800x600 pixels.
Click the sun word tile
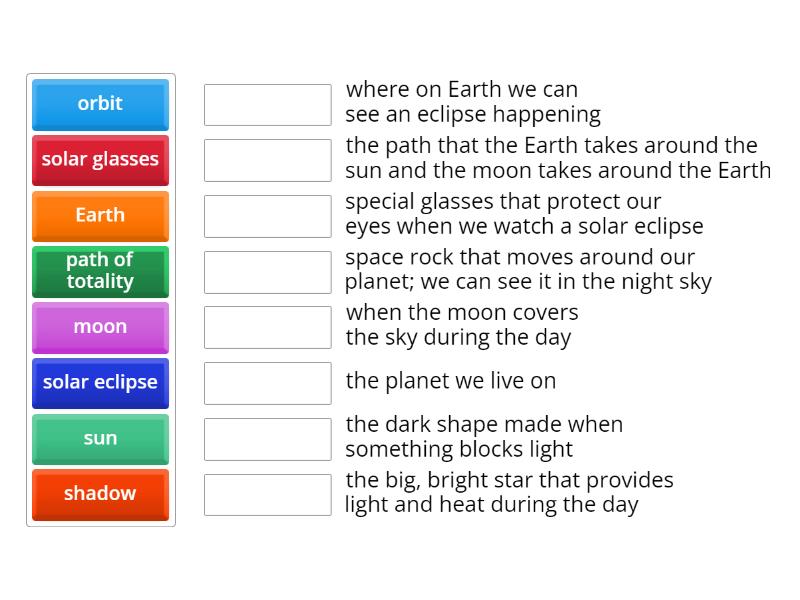(x=100, y=438)
